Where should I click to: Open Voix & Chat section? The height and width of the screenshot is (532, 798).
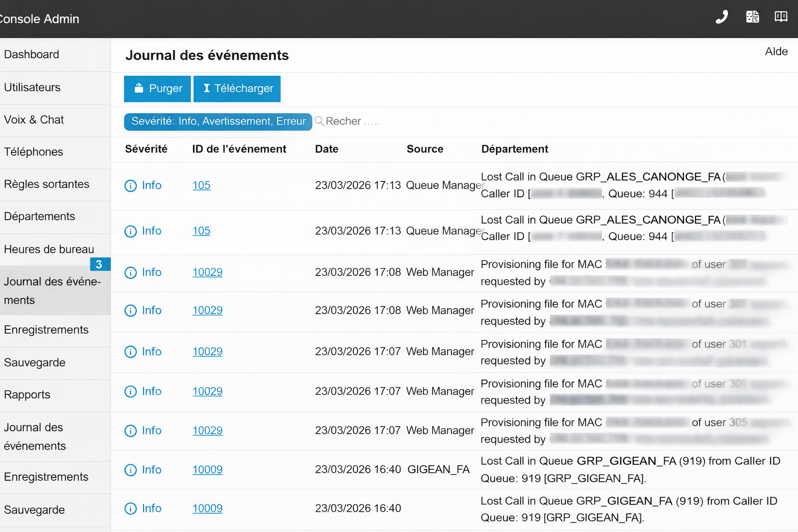pyautogui.click(x=34, y=120)
